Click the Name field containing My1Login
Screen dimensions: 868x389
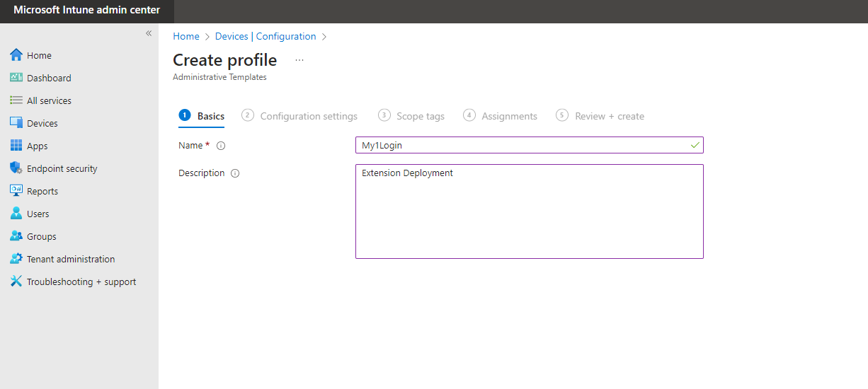[529, 145]
